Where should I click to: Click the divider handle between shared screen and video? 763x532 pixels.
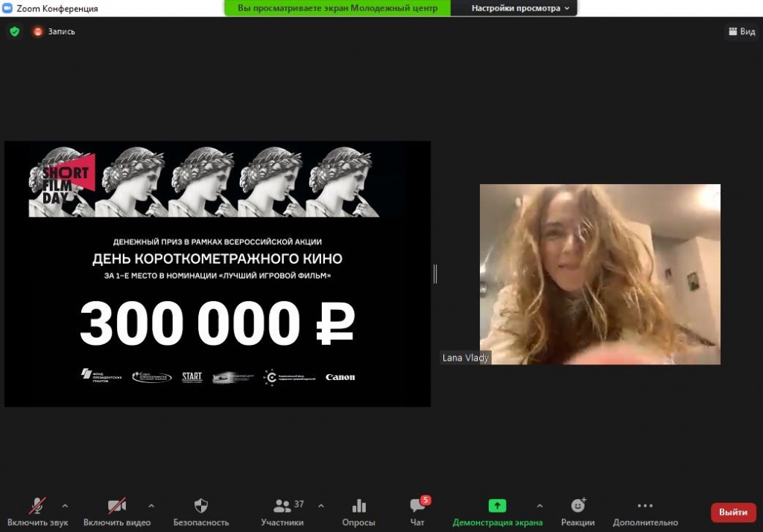pyautogui.click(x=435, y=273)
